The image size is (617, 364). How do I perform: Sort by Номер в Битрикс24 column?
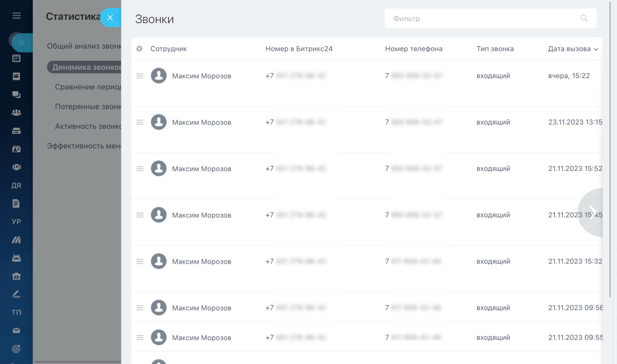tap(299, 49)
